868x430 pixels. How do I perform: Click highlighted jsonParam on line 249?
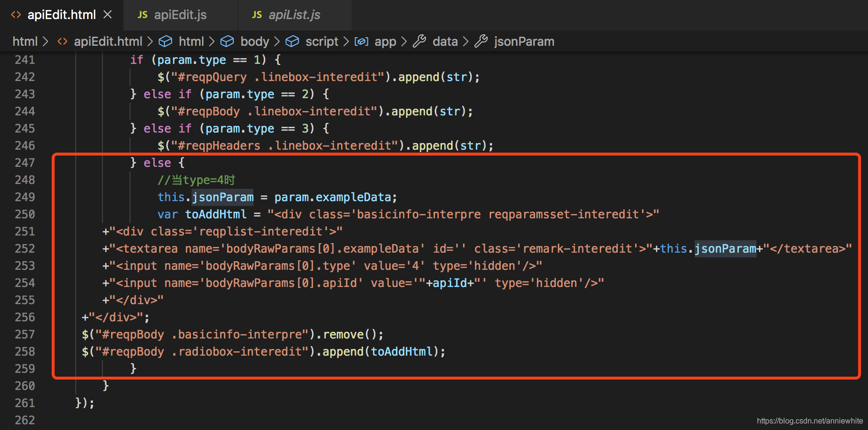pos(222,197)
